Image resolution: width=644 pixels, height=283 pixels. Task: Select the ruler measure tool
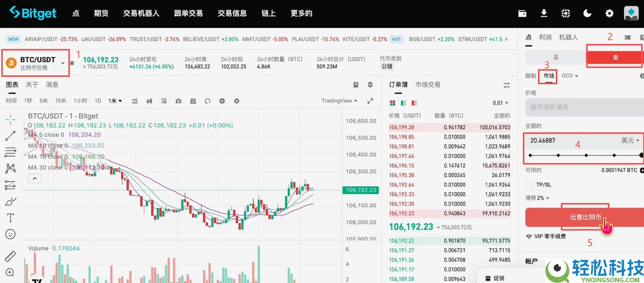[10, 256]
